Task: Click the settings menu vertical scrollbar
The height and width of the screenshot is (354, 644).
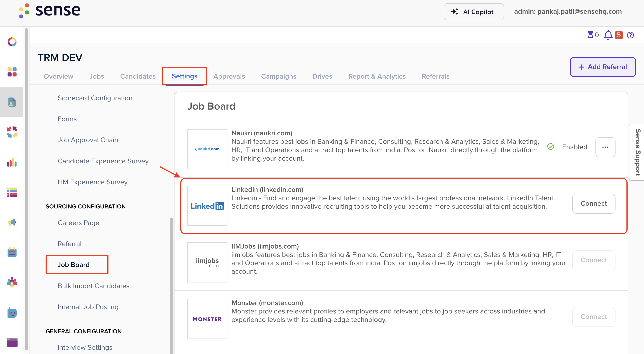Action: (x=172, y=286)
